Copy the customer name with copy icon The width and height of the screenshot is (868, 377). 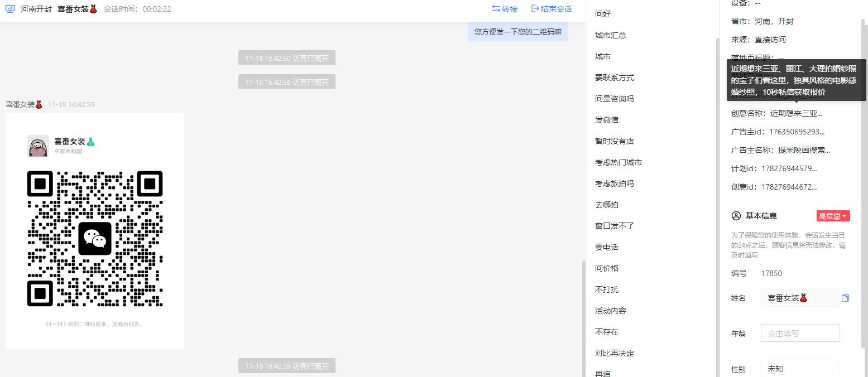845,298
